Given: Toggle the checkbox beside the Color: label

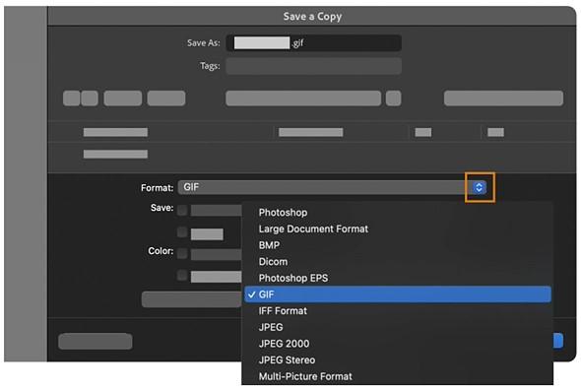Looking at the screenshot, I should (x=182, y=254).
